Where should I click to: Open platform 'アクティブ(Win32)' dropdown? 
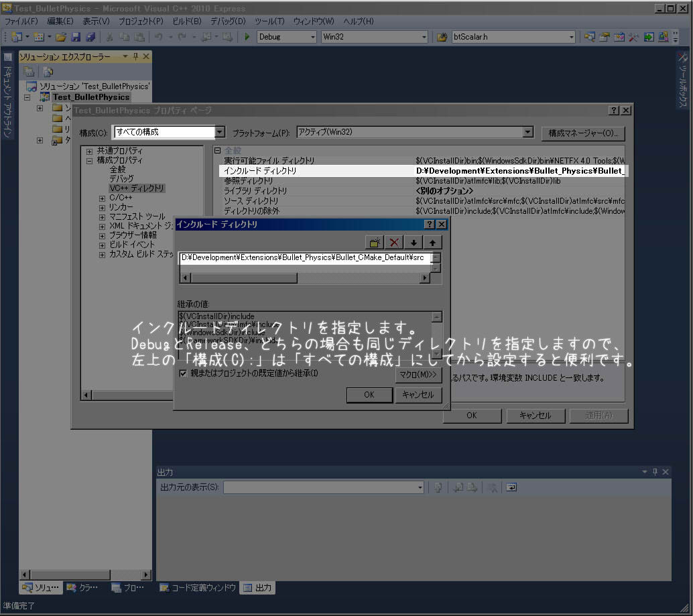[x=527, y=131]
